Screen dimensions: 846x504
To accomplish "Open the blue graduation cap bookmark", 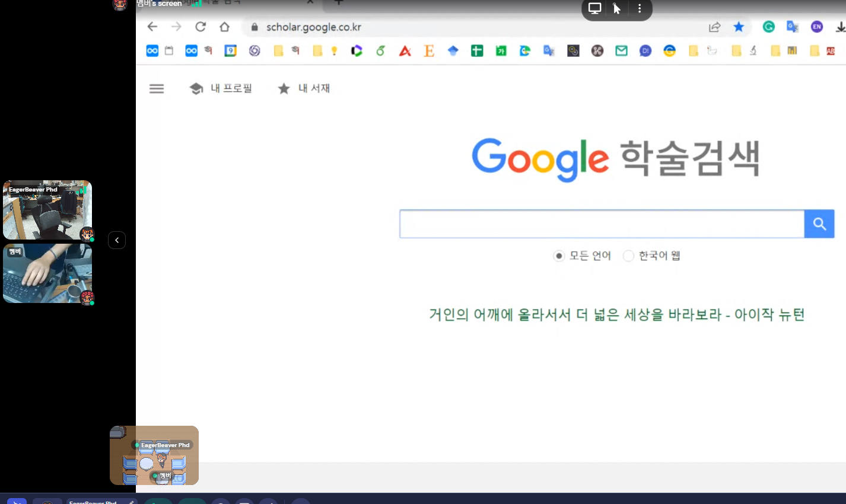I will (x=453, y=51).
